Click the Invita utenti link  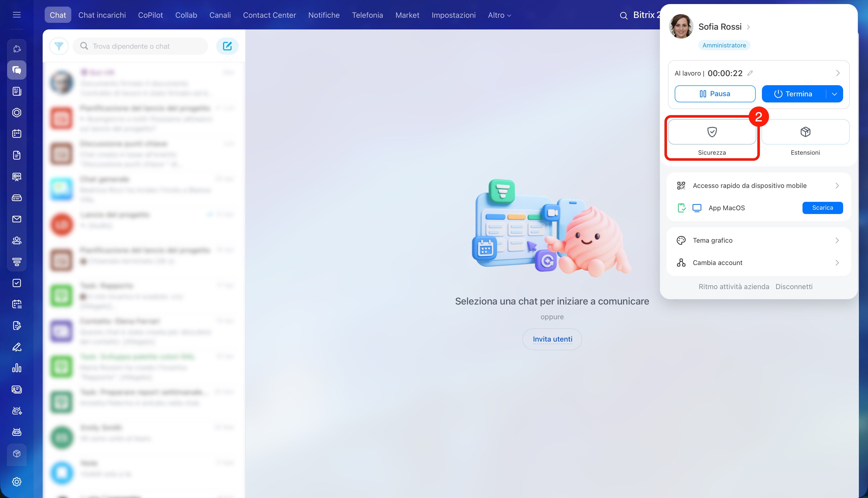(552, 339)
